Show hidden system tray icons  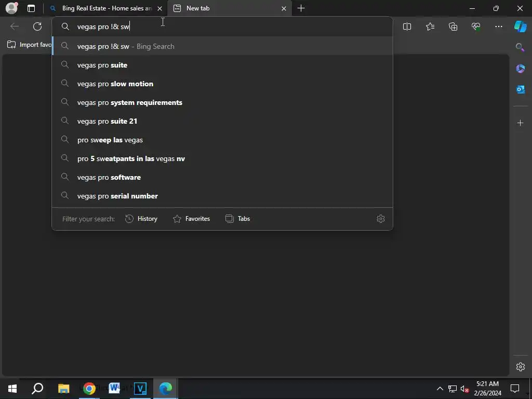point(440,389)
